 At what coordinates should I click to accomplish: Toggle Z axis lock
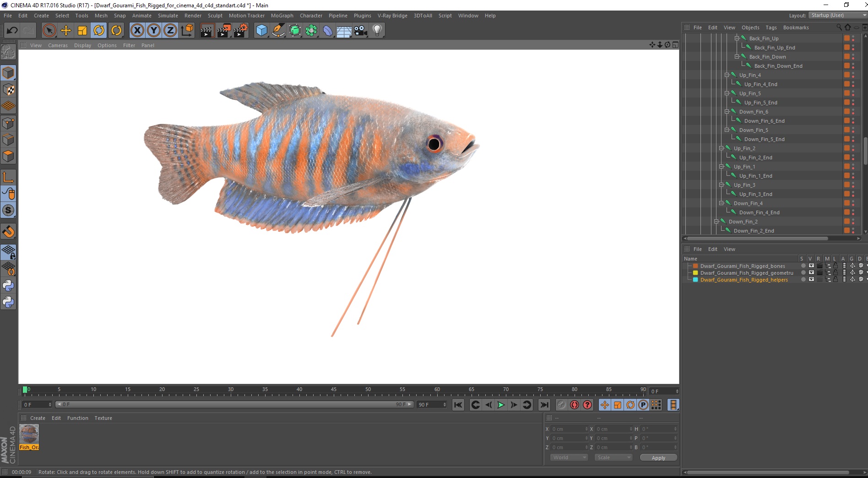coord(170,31)
